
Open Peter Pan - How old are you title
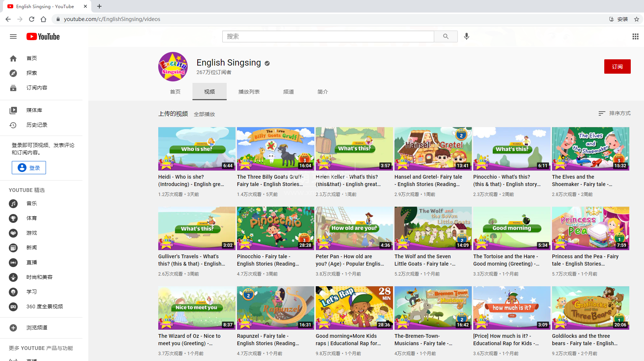(x=350, y=260)
